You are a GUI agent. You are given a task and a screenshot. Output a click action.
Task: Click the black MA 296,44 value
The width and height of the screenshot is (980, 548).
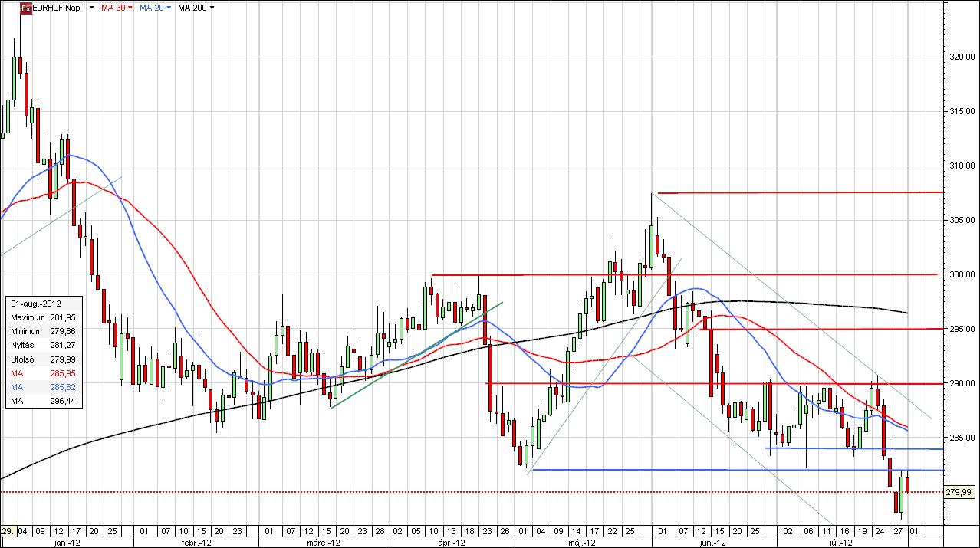[x=61, y=401]
